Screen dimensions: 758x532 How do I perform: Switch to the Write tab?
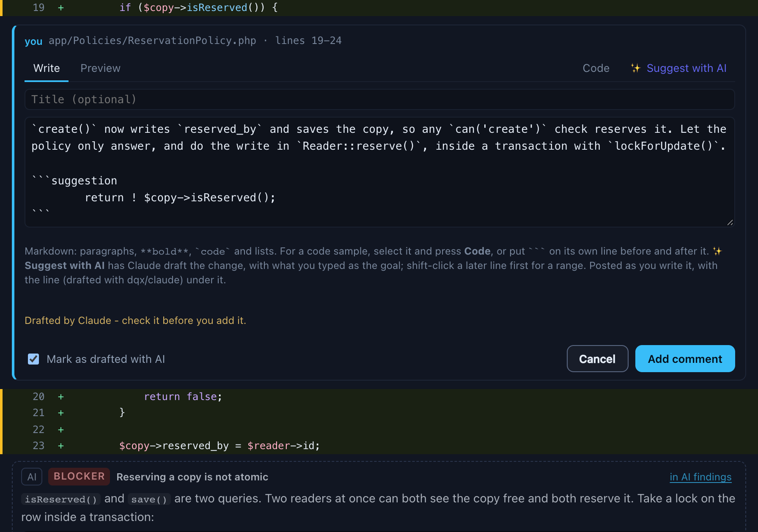47,68
